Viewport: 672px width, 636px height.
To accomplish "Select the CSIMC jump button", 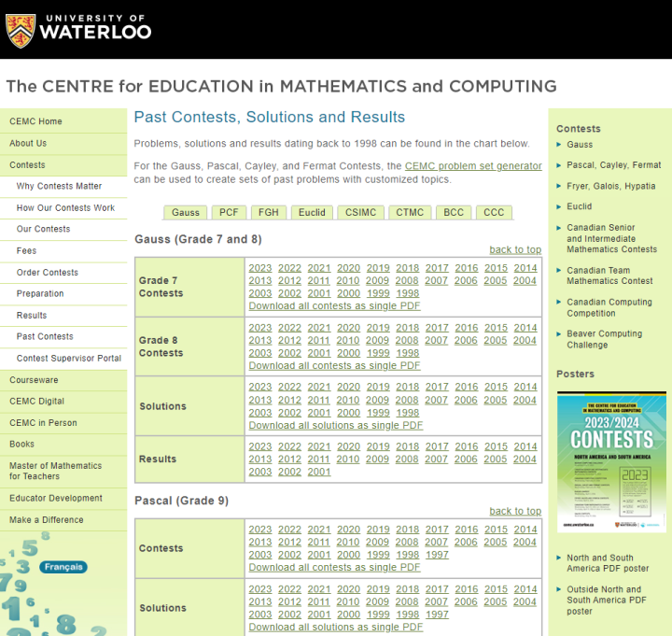I will point(360,212).
